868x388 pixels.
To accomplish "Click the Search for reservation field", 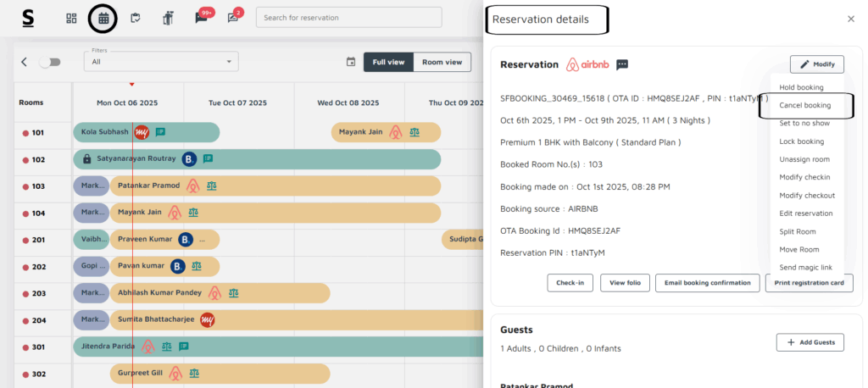I will coord(348,18).
